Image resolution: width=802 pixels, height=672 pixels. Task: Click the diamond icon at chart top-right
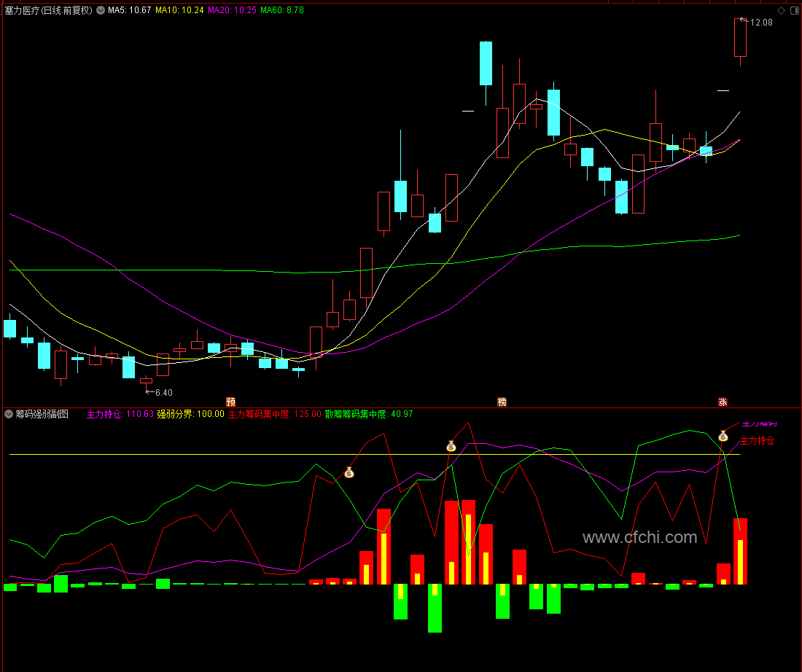point(781,10)
